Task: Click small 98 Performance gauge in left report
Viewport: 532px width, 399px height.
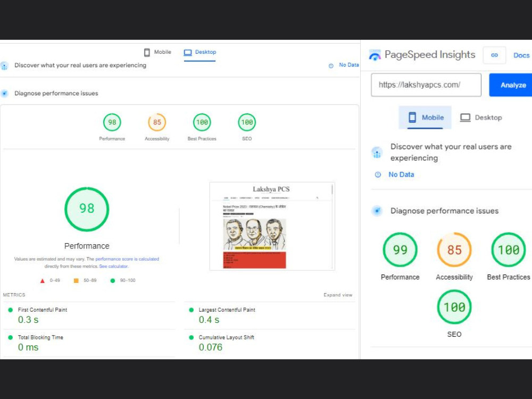Action: coord(112,122)
